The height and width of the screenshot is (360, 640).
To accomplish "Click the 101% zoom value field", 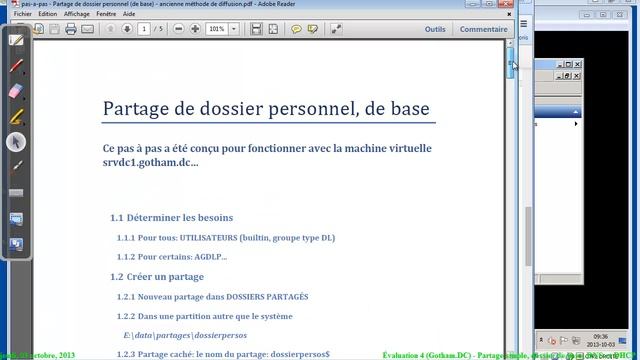I will point(217,29).
